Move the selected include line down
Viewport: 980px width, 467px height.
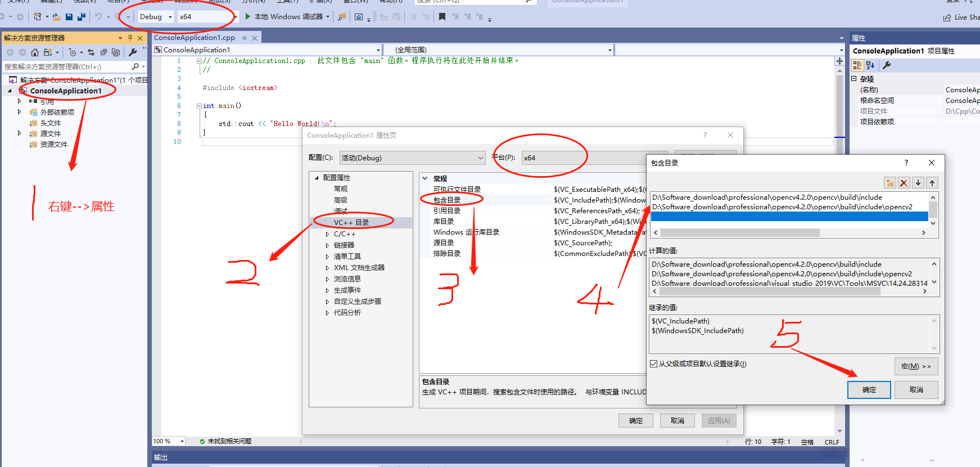(x=918, y=183)
